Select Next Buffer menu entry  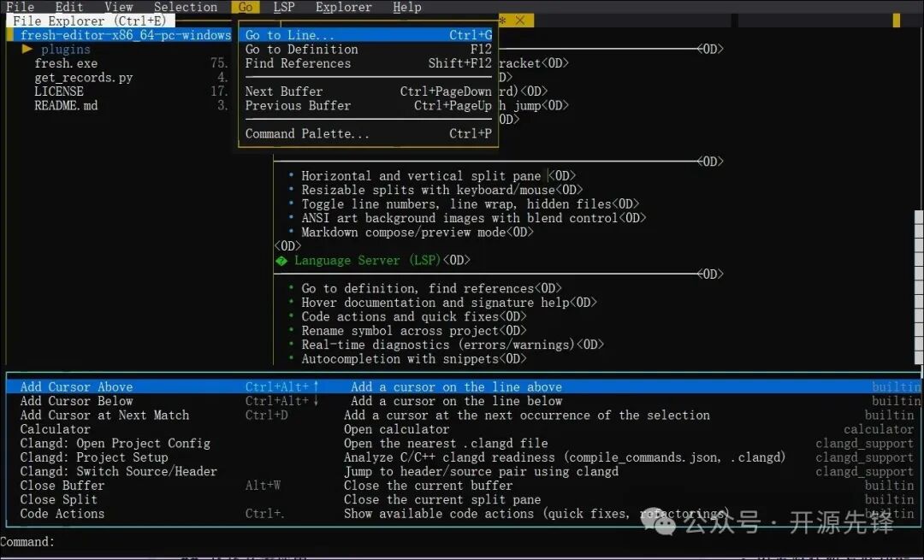tap(368, 91)
